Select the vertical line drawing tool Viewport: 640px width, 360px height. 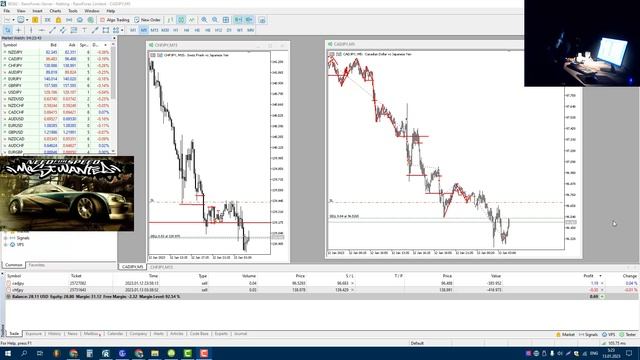[x=31, y=30]
